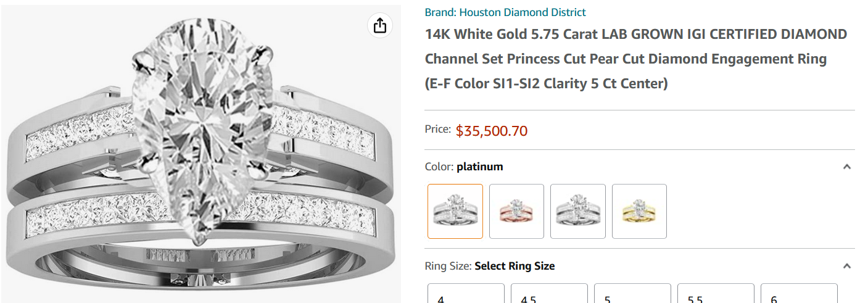Choose ring size 4.5
Image resolution: width=868 pixels, height=303 pixels.
click(x=549, y=296)
